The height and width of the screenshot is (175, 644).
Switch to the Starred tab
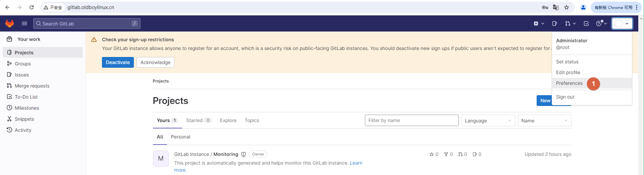[199, 120]
